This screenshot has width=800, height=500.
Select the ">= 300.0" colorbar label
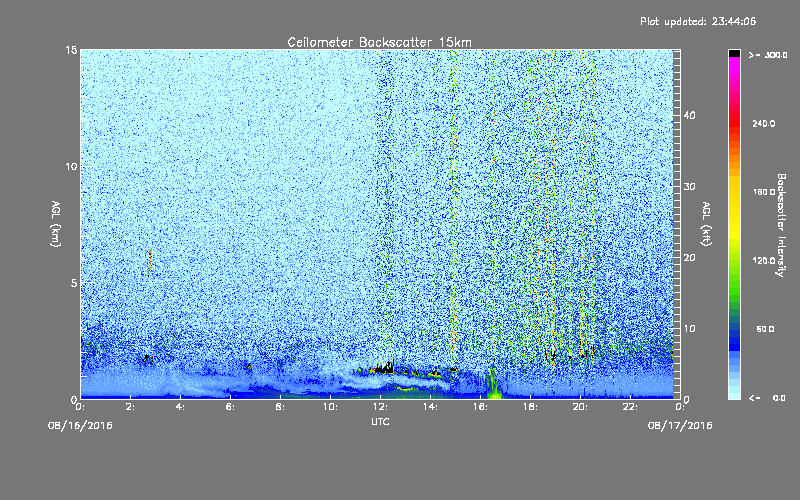click(768, 55)
